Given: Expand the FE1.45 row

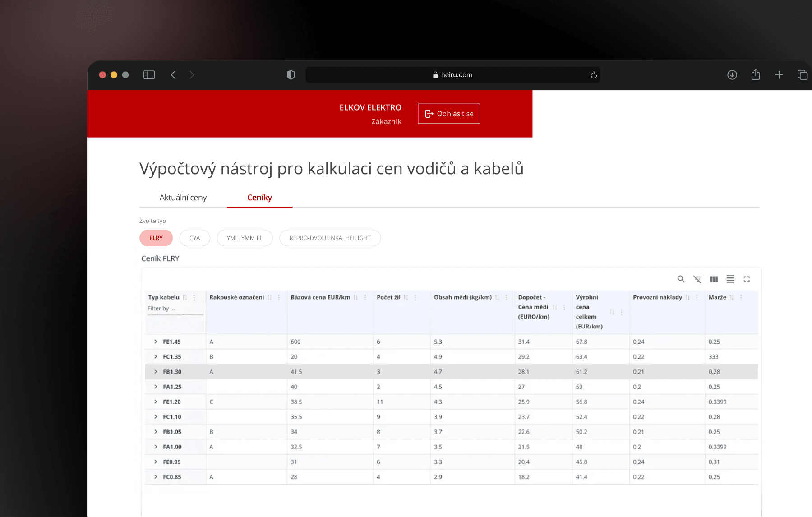Looking at the screenshot, I should [x=156, y=342].
